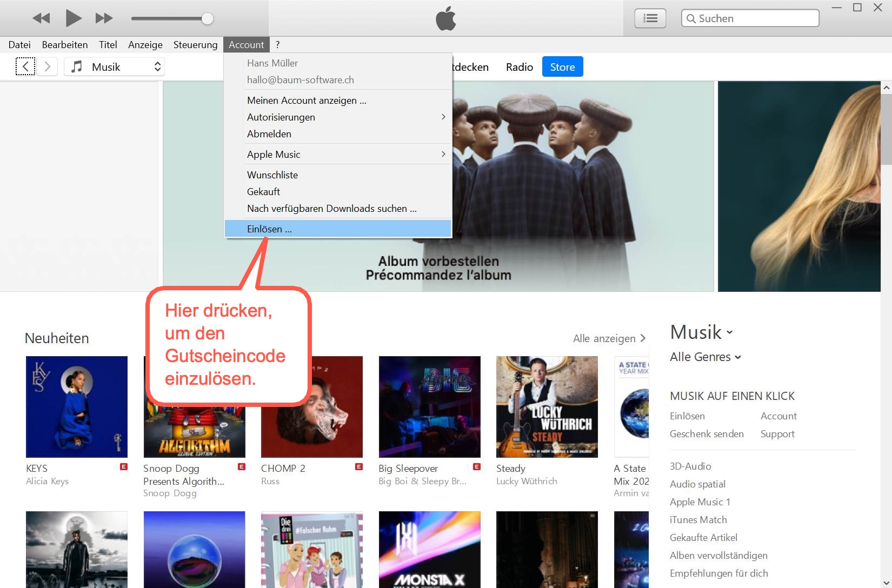Open the KEYS album cover
Viewport: 892px width, 588px height.
pos(77,407)
